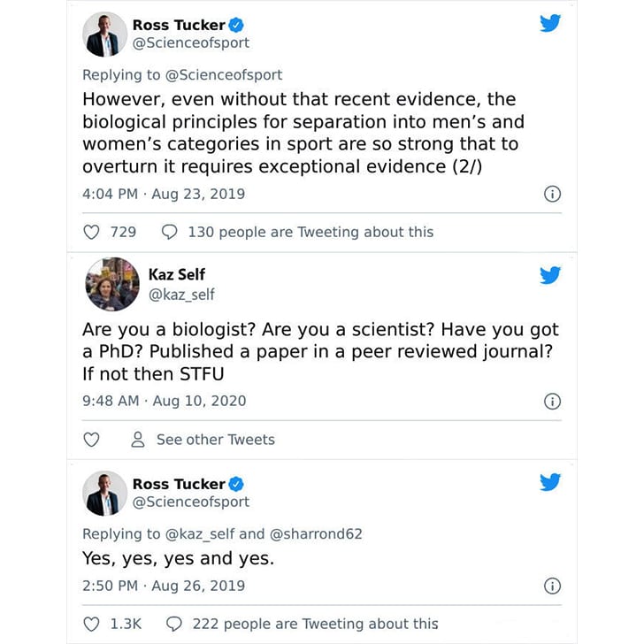The height and width of the screenshot is (644, 644).
Task: Like Kaz Self's tweet via heart icon
Action: click(x=91, y=440)
